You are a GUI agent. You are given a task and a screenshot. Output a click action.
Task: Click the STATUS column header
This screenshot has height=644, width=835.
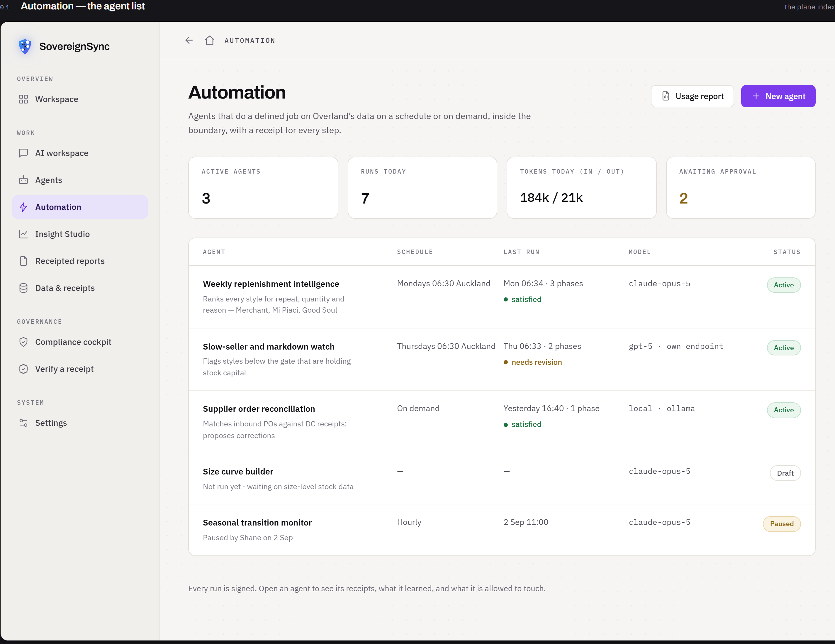787,252
